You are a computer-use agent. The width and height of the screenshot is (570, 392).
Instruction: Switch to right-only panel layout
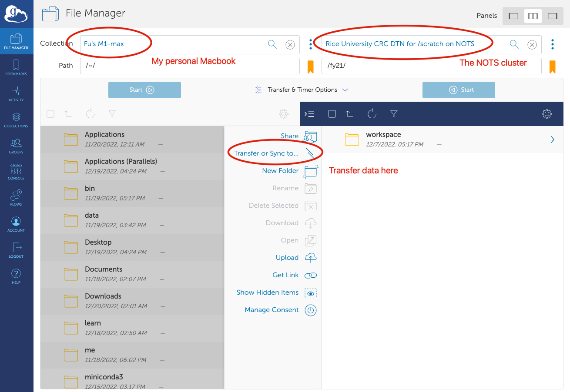pyautogui.click(x=553, y=16)
